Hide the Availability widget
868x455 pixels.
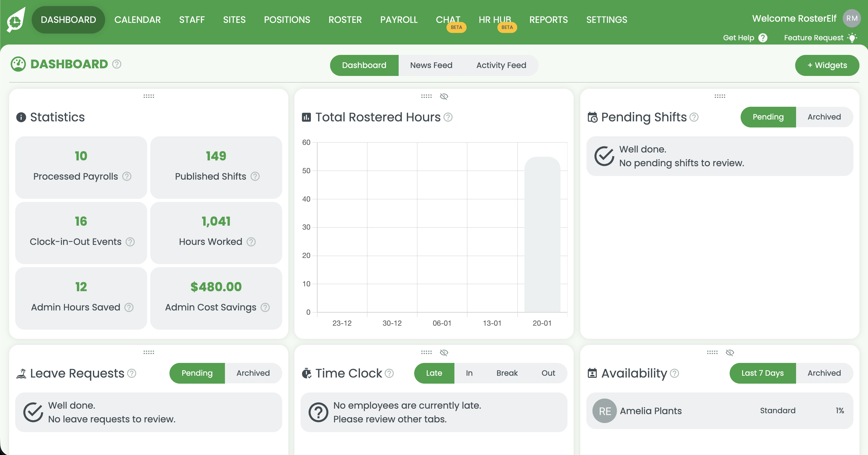(730, 353)
